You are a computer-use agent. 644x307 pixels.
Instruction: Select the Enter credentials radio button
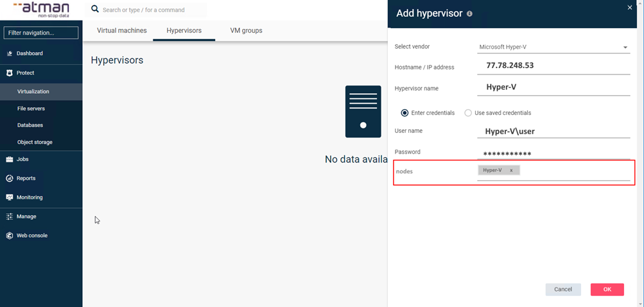405,113
